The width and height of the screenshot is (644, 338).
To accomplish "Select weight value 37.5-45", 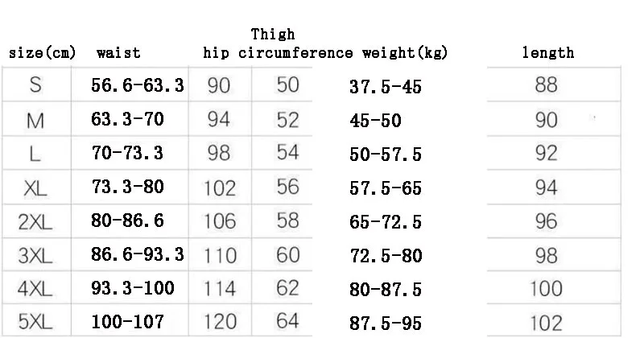I will [x=385, y=86].
